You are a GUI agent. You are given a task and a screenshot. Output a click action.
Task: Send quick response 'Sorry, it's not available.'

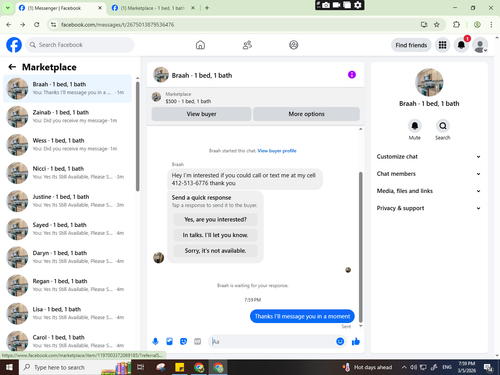pyautogui.click(x=215, y=251)
